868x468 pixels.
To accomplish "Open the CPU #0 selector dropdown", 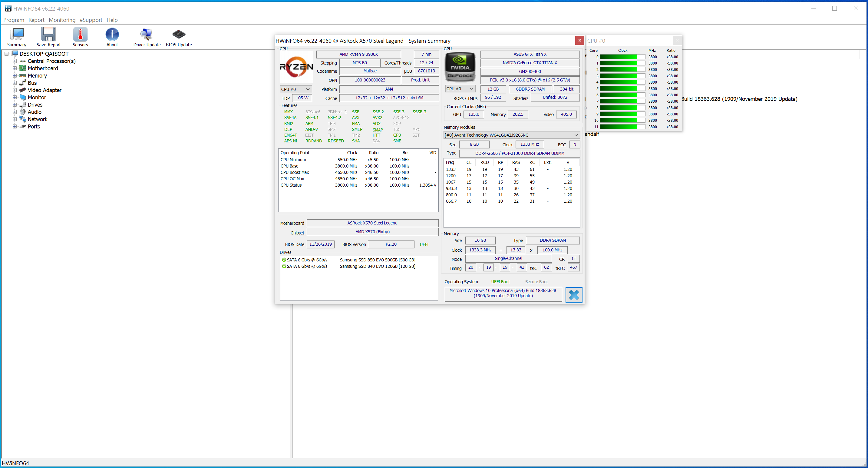I will point(296,89).
